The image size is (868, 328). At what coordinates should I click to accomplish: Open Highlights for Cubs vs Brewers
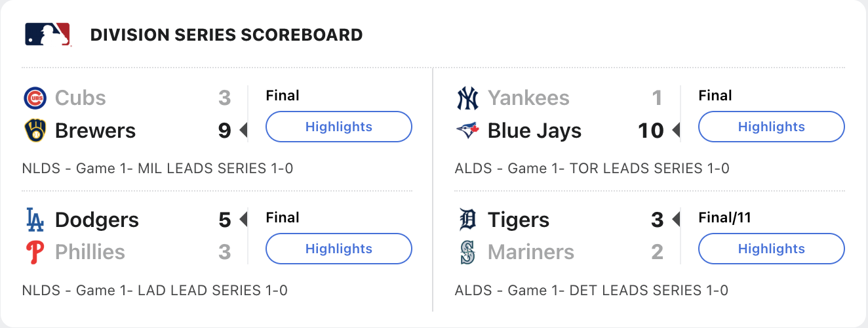click(x=338, y=127)
